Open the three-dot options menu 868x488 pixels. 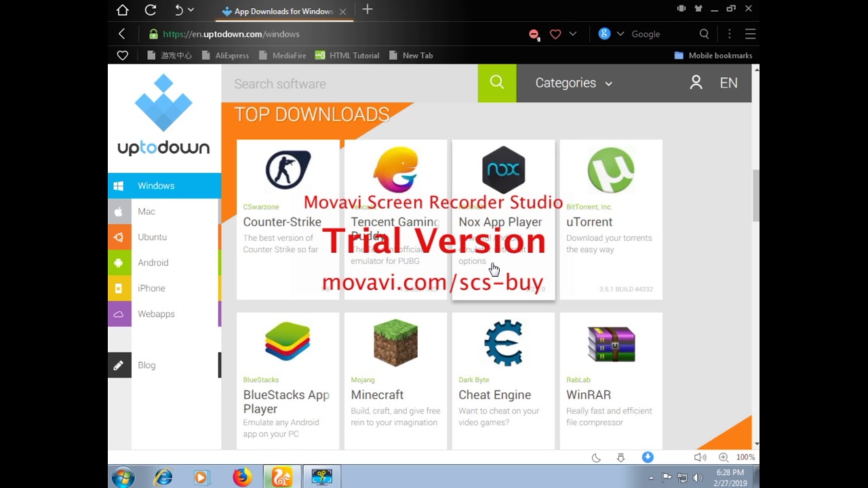730,34
